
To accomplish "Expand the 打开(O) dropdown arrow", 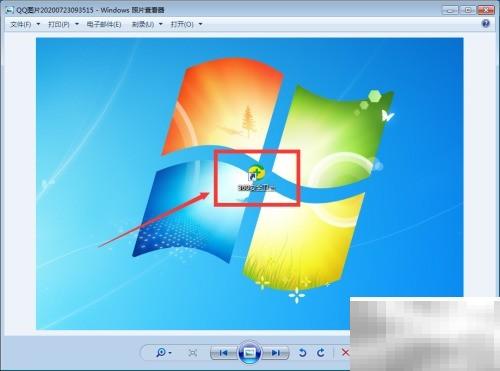I will point(200,24).
